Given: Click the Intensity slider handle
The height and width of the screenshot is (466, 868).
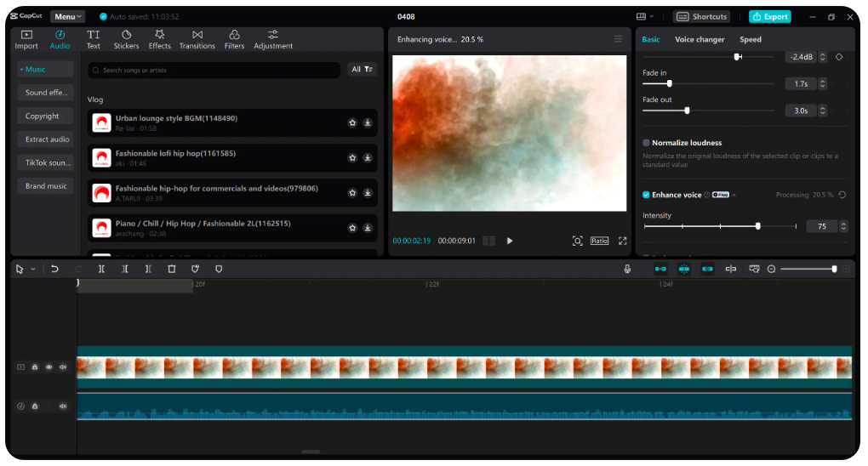Looking at the screenshot, I should point(758,226).
